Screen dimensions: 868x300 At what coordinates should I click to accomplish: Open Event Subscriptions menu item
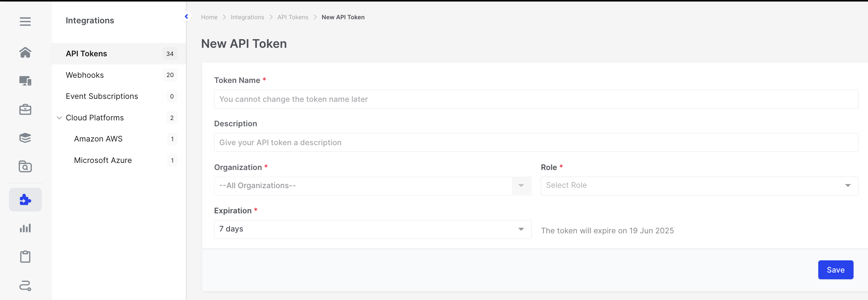(102, 96)
